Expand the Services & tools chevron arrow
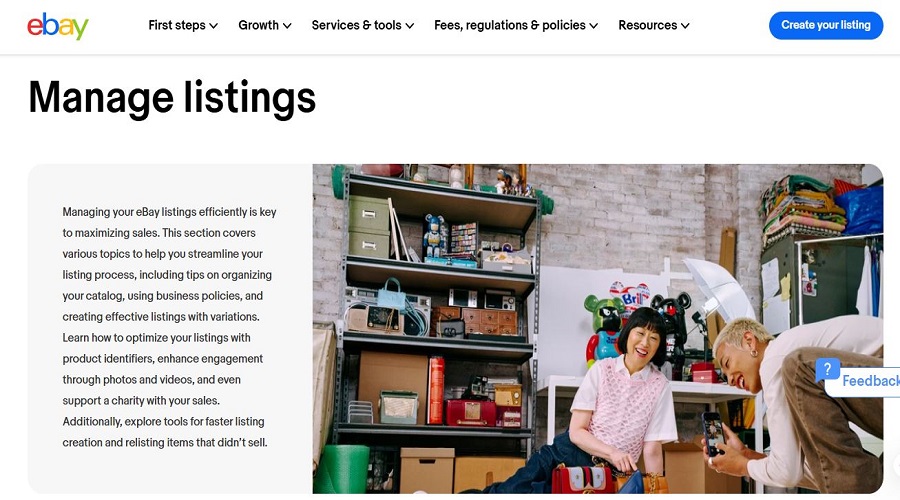900x500 pixels. pyautogui.click(x=410, y=26)
